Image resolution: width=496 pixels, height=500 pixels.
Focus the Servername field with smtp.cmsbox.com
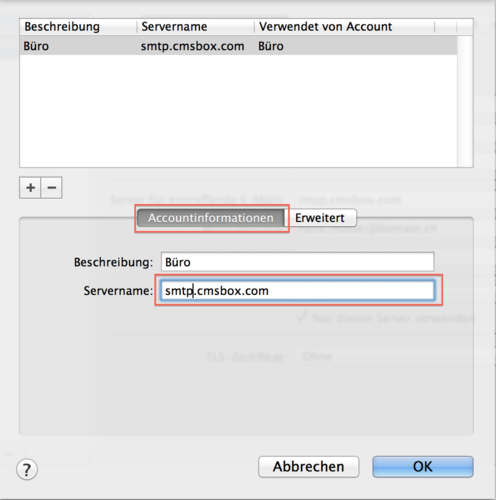click(297, 291)
